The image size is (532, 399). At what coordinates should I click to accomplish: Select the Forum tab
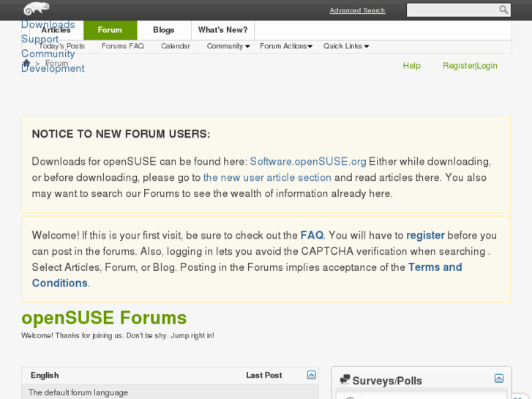point(110,30)
